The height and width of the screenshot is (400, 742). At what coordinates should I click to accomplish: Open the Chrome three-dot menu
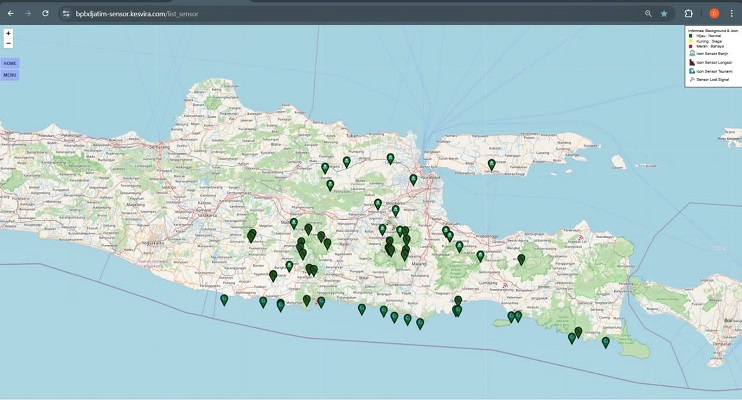(732, 13)
